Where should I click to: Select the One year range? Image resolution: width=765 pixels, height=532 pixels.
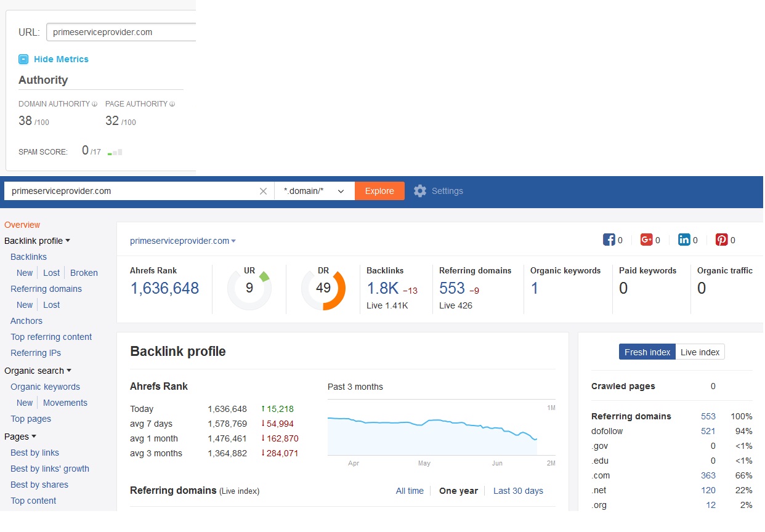458,491
